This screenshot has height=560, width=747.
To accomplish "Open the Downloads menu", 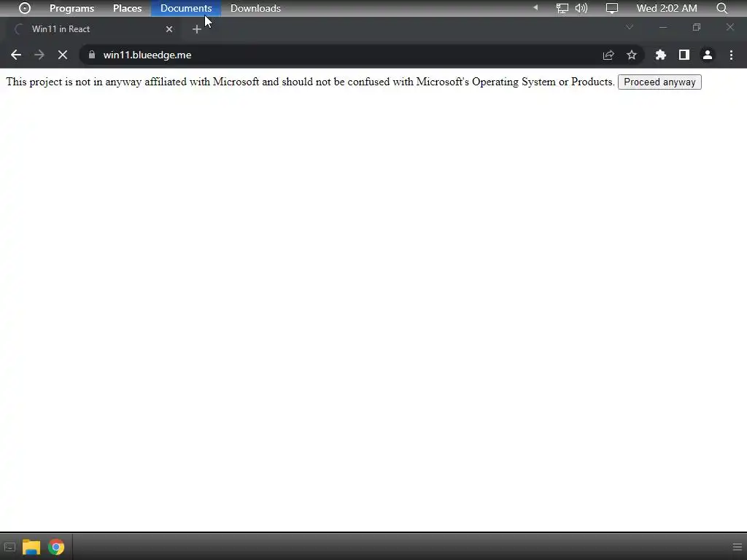I will pyautogui.click(x=255, y=8).
